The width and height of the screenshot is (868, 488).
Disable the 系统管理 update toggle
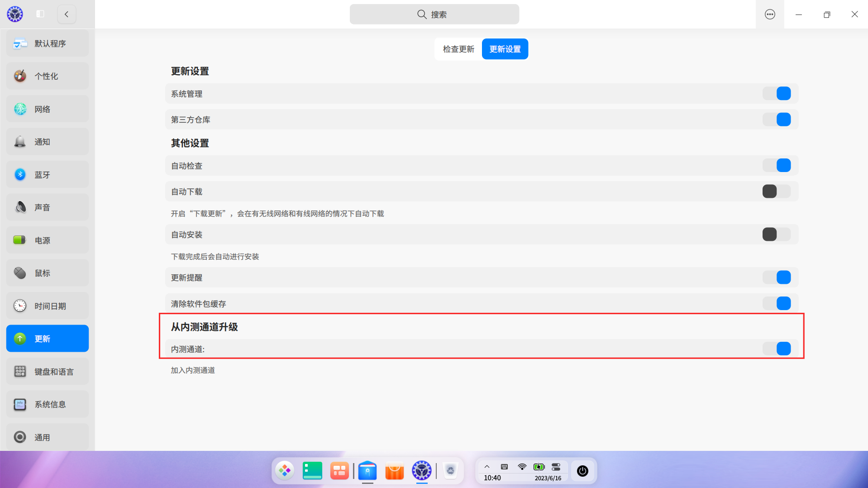pos(777,93)
